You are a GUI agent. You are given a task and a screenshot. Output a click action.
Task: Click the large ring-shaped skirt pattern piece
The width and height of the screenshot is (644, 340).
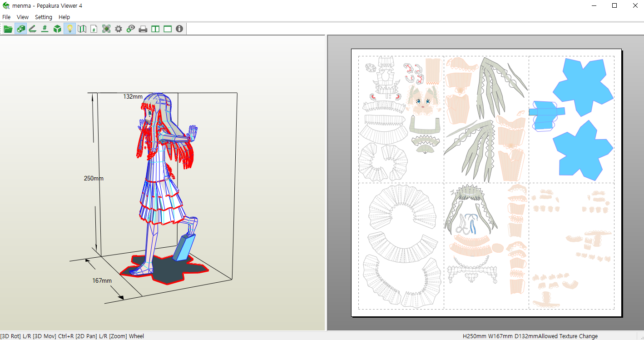point(402,208)
